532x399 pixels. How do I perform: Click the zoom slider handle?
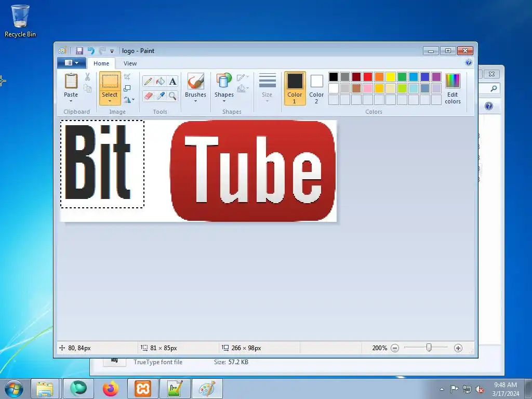point(429,348)
